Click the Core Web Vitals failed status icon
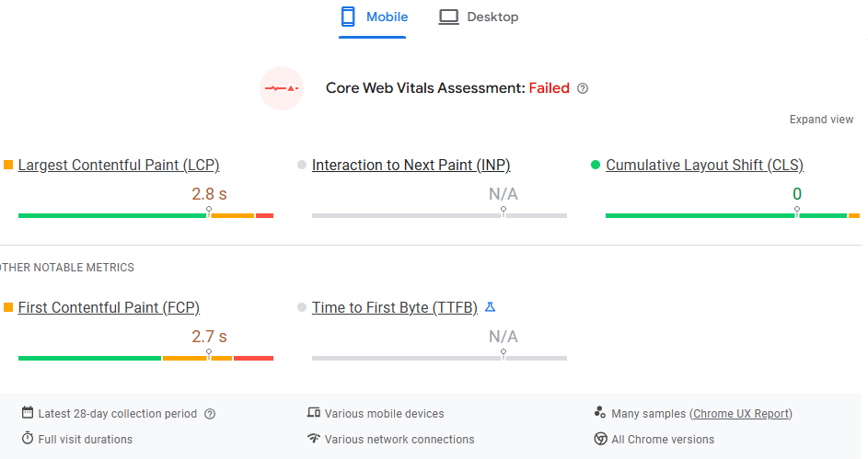 [282, 88]
